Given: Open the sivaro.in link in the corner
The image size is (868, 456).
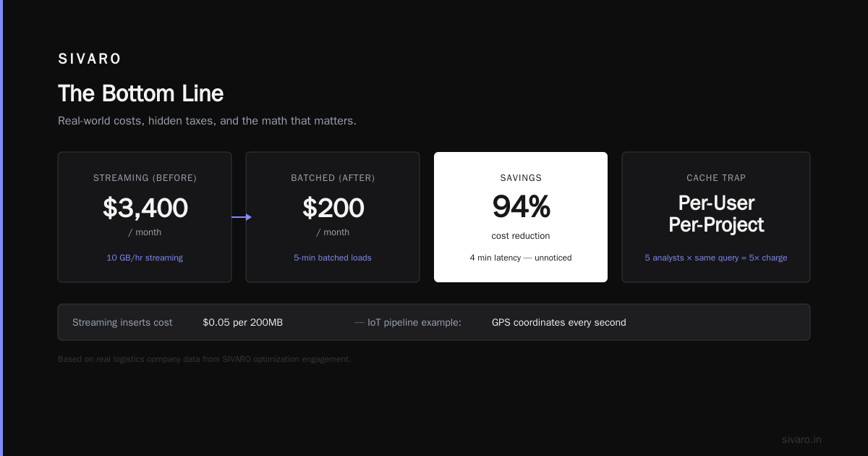Looking at the screenshot, I should (801, 439).
